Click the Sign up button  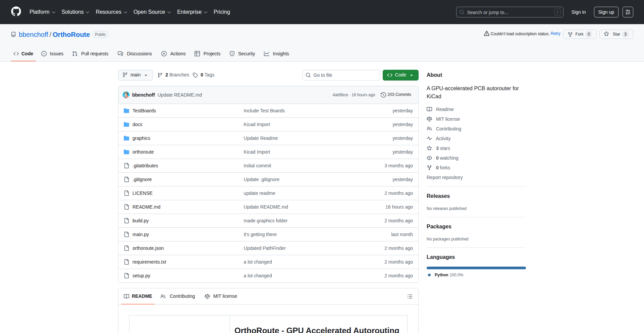pyautogui.click(x=606, y=12)
